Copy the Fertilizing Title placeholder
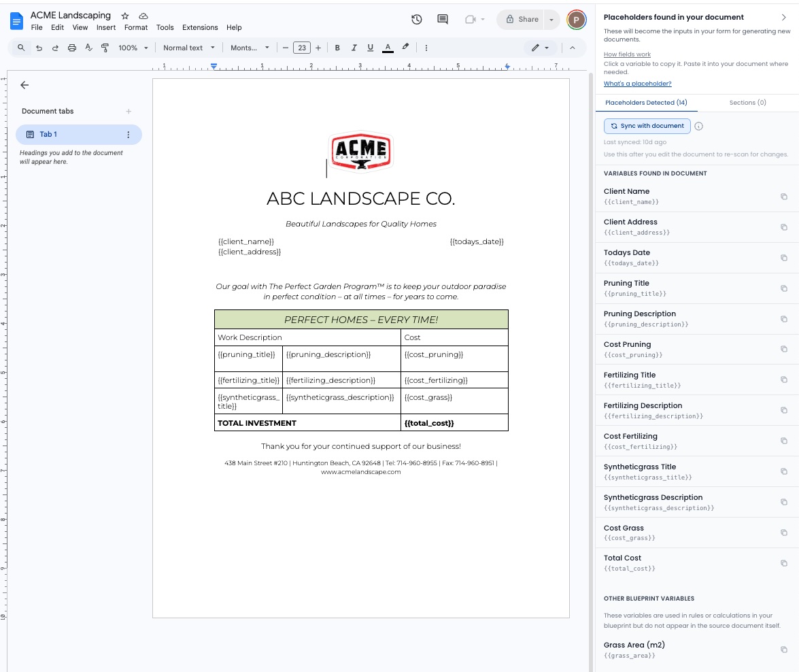Image resolution: width=799 pixels, height=672 pixels. pos(784,380)
